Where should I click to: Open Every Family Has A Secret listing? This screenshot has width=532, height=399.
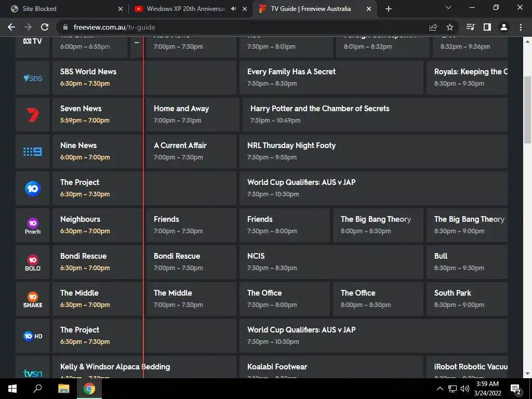point(331,78)
